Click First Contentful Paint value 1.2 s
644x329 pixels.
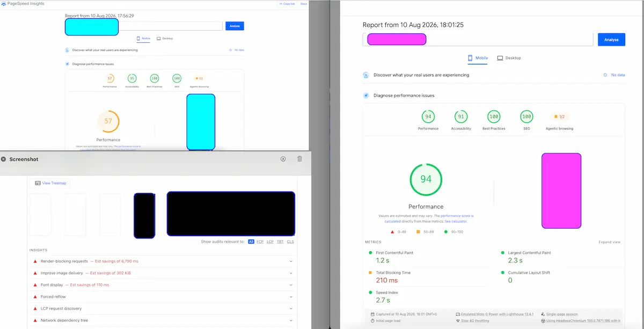click(x=383, y=260)
